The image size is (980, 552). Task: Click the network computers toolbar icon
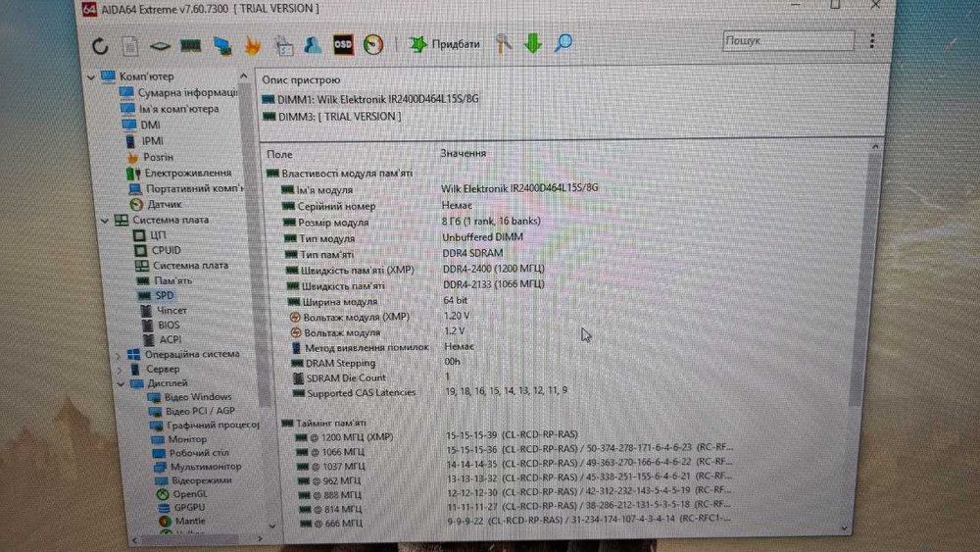(221, 45)
